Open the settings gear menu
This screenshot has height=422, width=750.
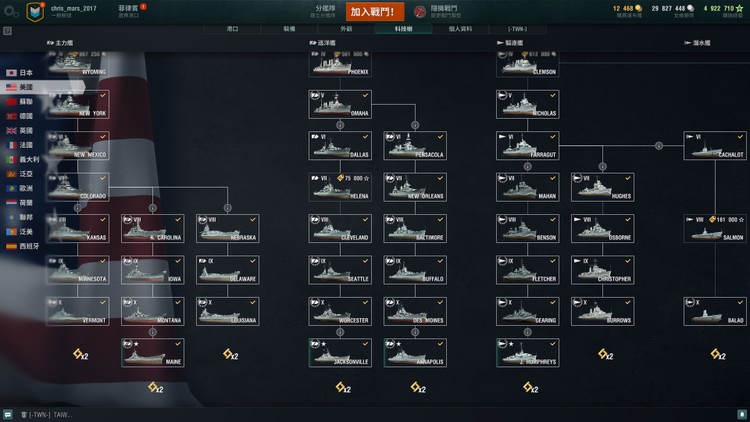(x=11, y=11)
